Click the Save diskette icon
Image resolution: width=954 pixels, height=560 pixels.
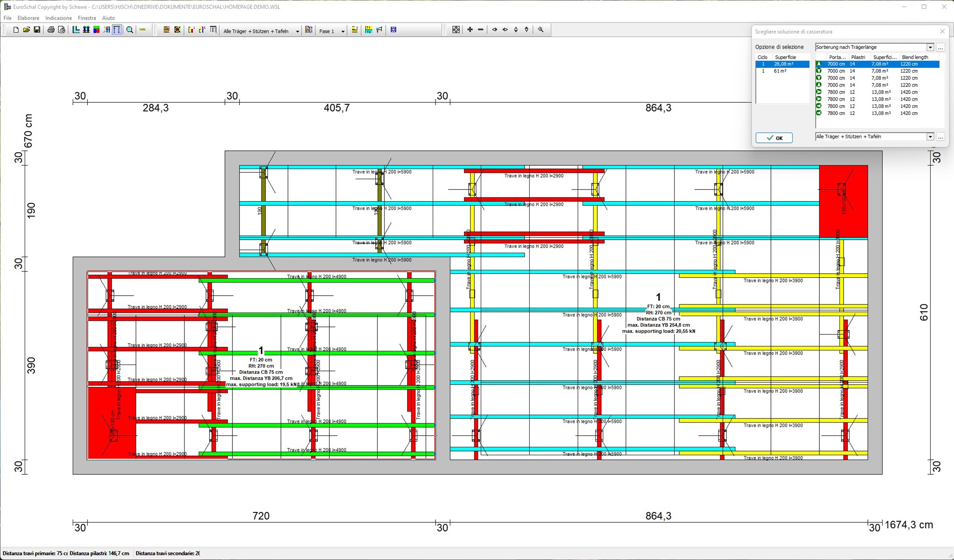click(37, 30)
